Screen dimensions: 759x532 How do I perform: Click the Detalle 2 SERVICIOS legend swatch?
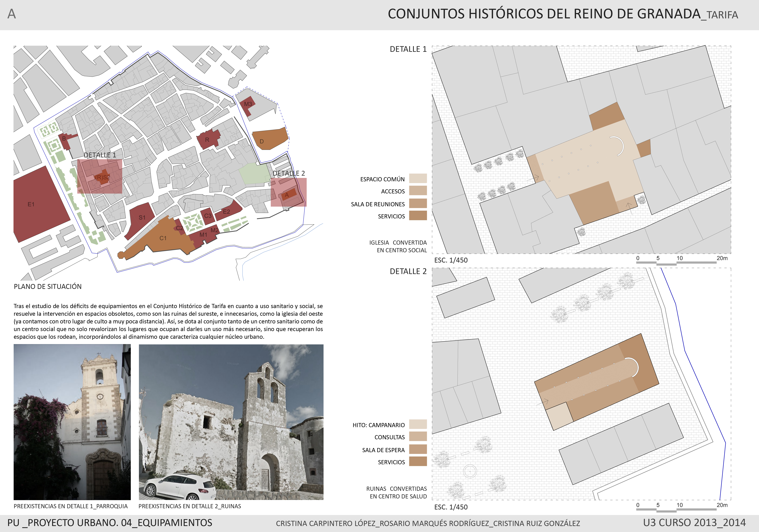[x=418, y=461]
